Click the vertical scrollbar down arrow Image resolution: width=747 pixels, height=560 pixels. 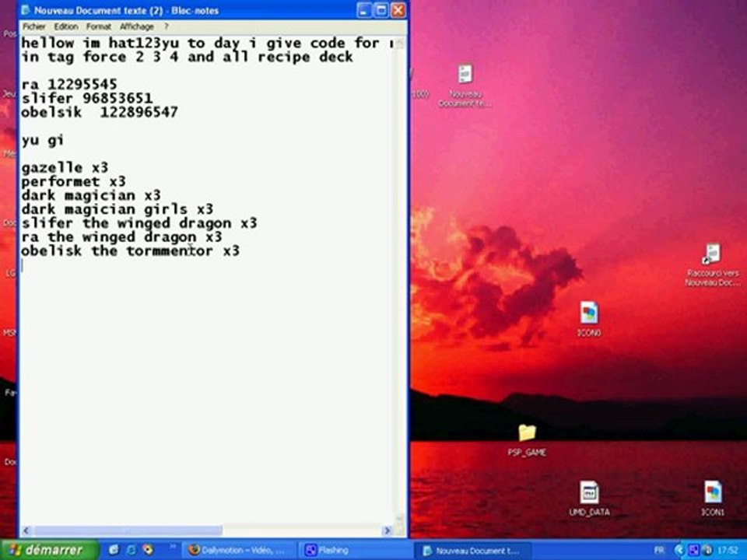pos(399,518)
